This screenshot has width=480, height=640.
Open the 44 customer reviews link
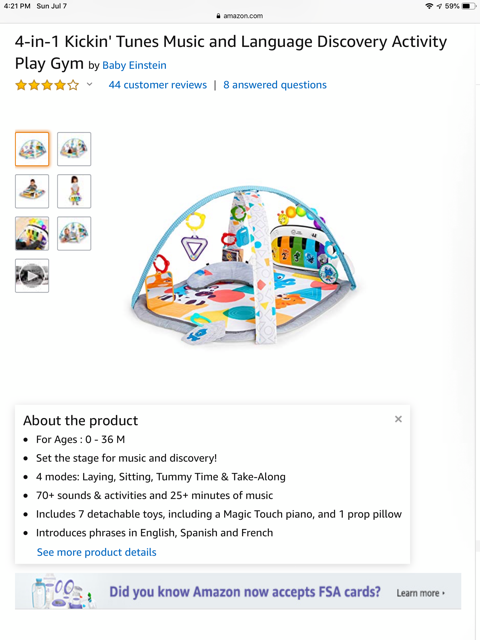tap(158, 85)
